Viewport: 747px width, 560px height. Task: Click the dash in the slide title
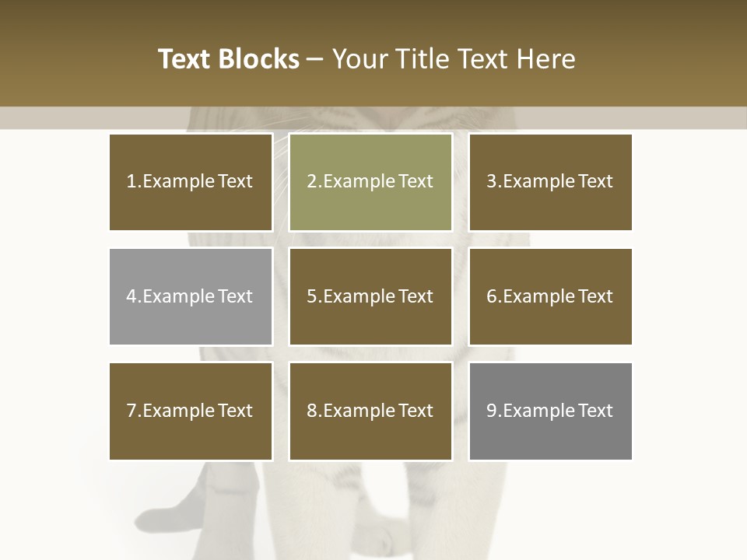[x=314, y=60]
